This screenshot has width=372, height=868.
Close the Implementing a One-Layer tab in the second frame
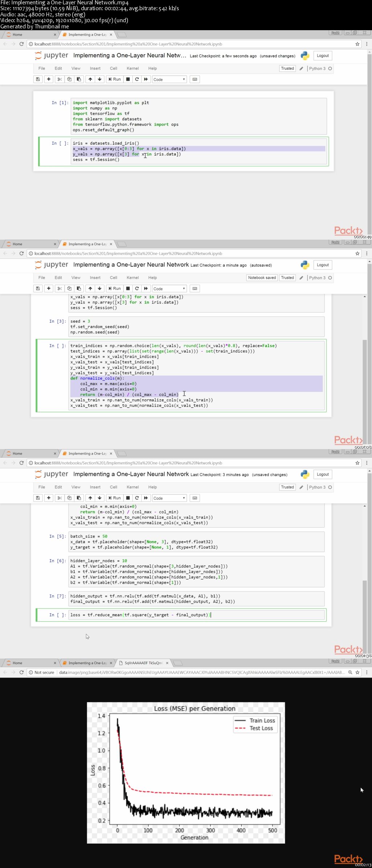coord(111,244)
